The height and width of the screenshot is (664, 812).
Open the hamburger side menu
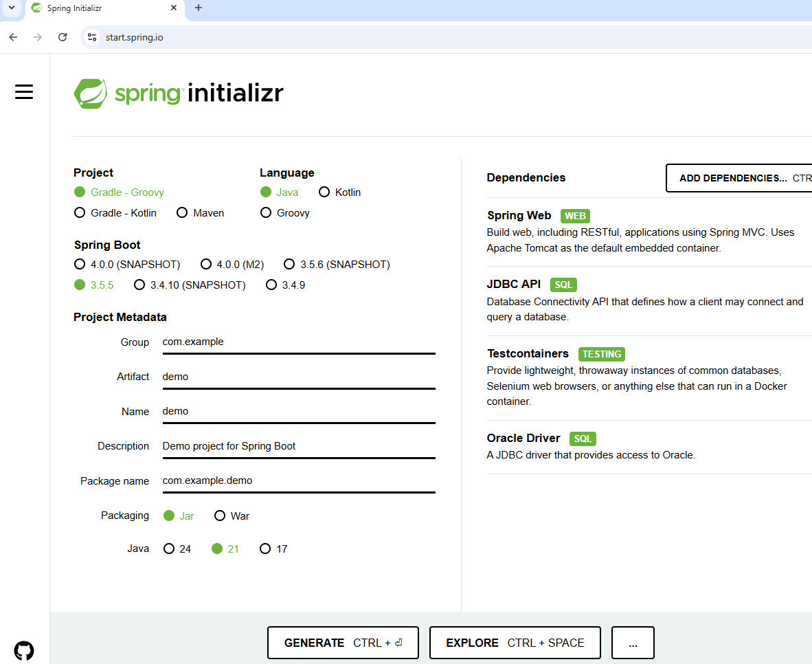click(x=24, y=91)
